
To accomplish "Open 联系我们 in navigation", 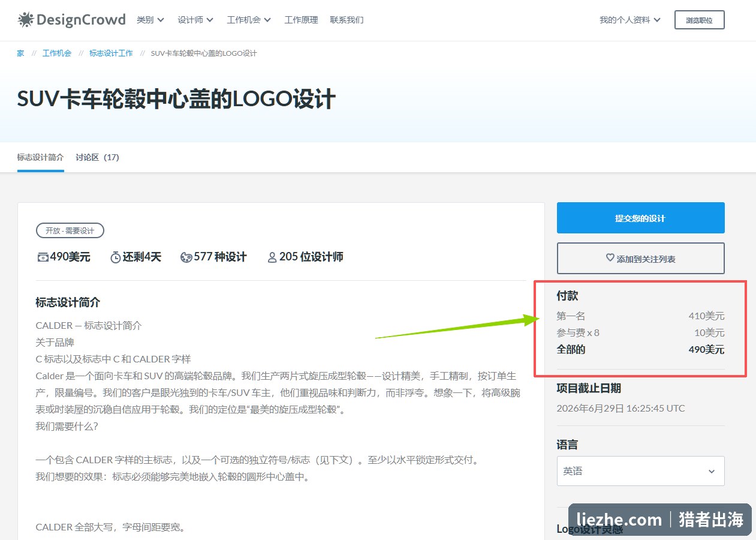I will (x=347, y=20).
